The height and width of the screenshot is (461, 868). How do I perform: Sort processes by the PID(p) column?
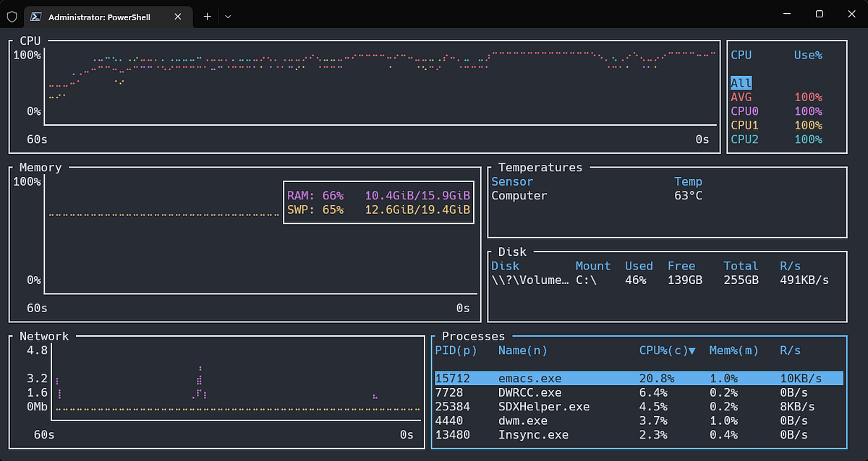pos(456,350)
